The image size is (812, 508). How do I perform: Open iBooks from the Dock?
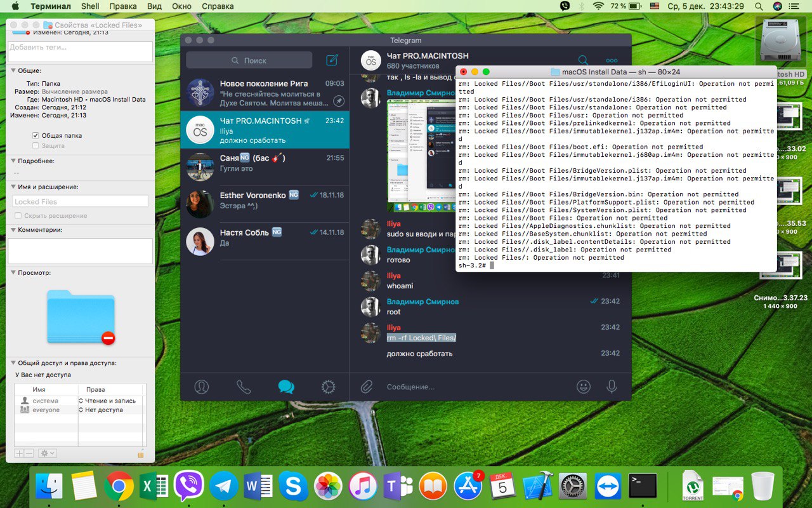433,486
